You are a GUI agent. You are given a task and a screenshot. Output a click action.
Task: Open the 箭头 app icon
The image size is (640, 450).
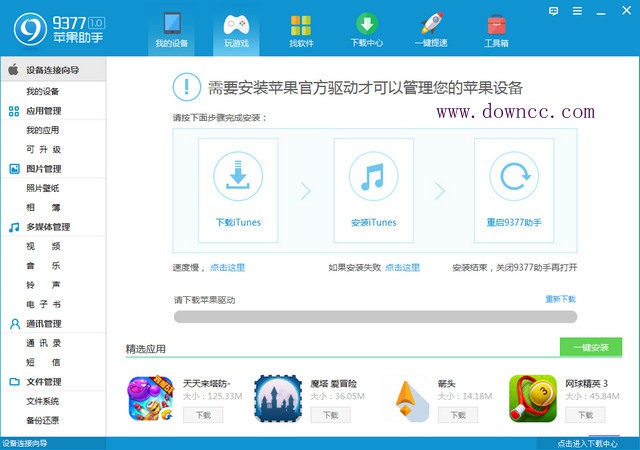tap(411, 401)
